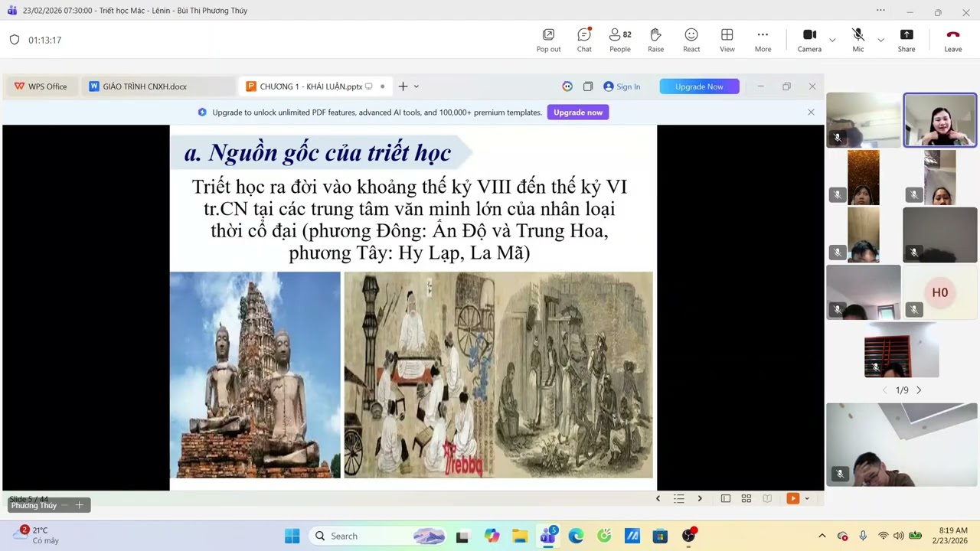Share your screen in Teams
Viewport: 980px width, 551px height.
pyautogui.click(x=906, y=41)
